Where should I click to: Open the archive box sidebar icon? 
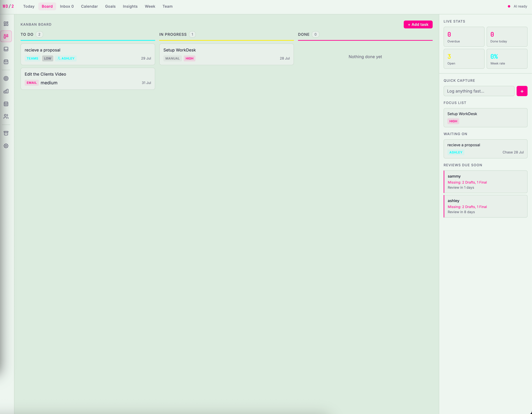pyautogui.click(x=6, y=133)
